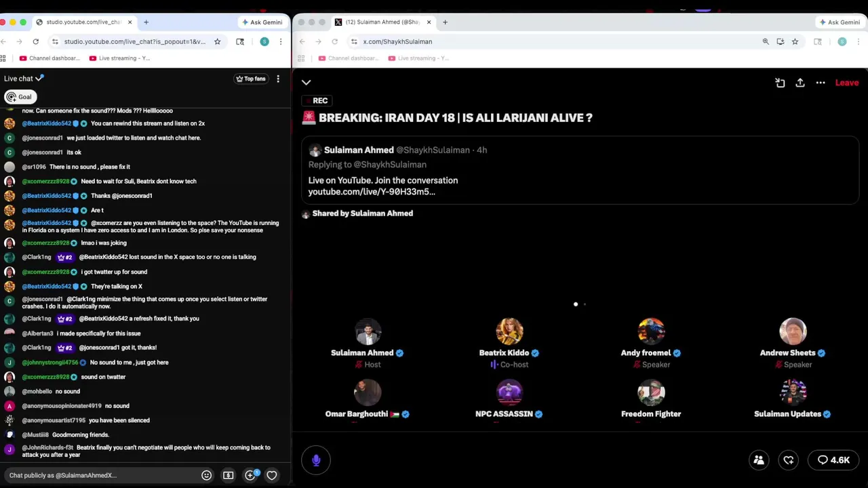Viewport: 868px width, 488px height.
Task: Open the Goal chip in live chat
Action: [x=19, y=97]
